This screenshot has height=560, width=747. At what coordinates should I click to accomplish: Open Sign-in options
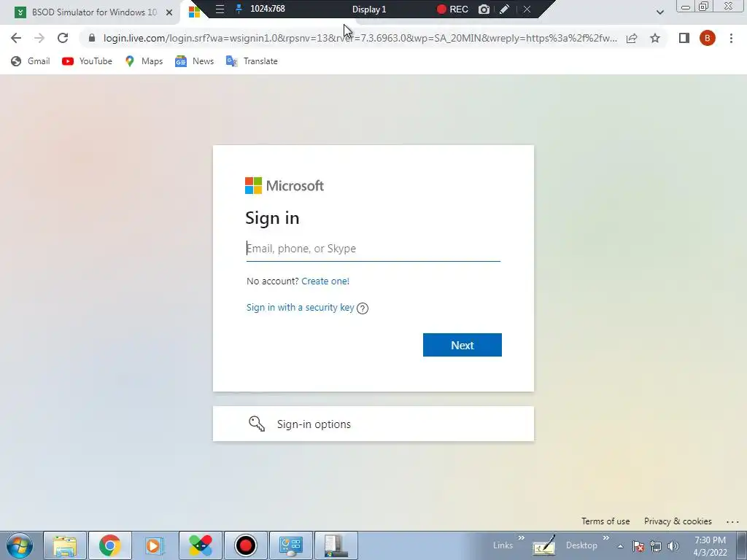[x=373, y=424]
